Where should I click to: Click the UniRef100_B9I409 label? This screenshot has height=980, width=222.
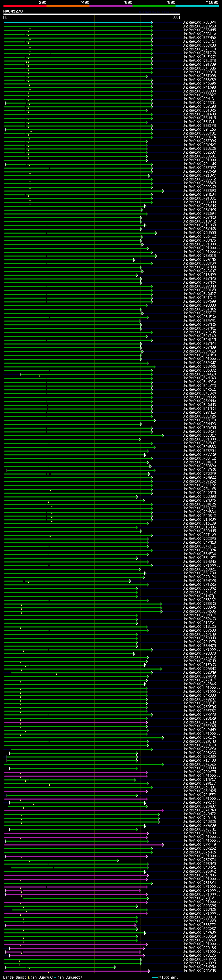coord(199,114)
